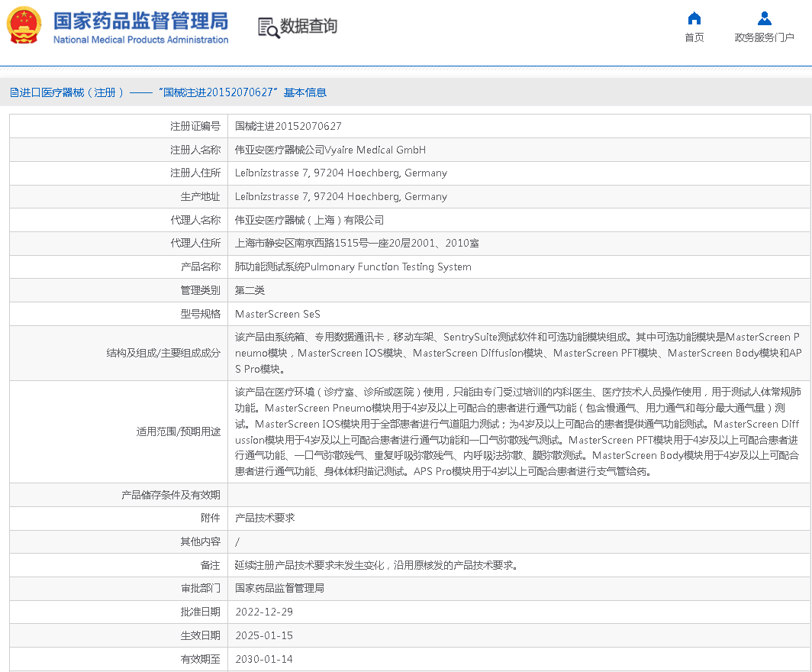Click National Medical Products Administration English text
Image resolution: width=812 pixels, height=672 pixels.
point(140,40)
